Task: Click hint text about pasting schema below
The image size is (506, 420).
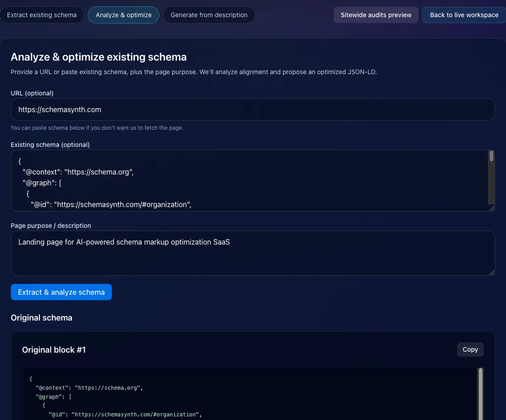Action: [x=97, y=127]
